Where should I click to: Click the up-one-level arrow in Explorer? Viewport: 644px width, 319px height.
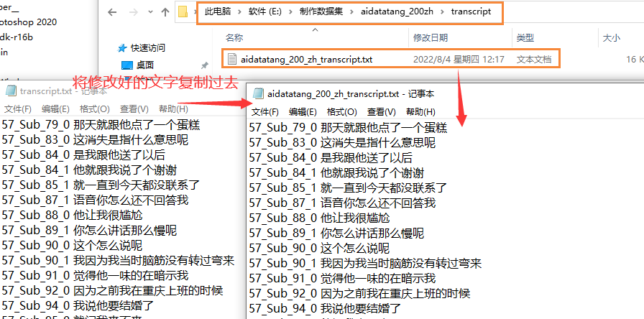[x=165, y=11]
